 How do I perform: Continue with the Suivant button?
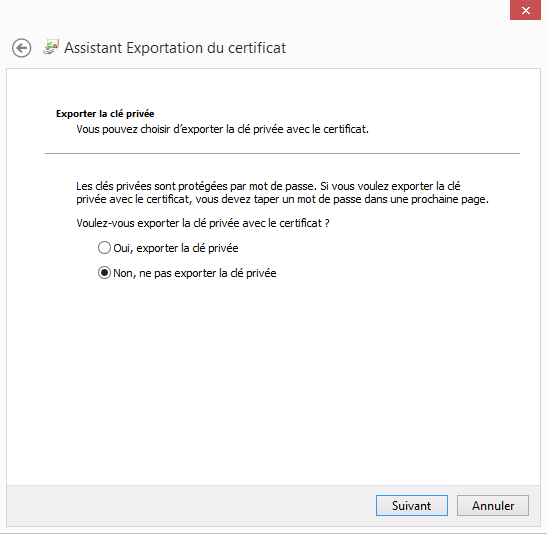point(412,505)
